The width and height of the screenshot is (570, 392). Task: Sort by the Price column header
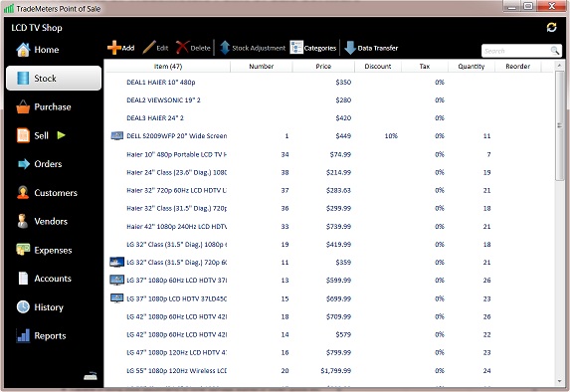click(323, 67)
